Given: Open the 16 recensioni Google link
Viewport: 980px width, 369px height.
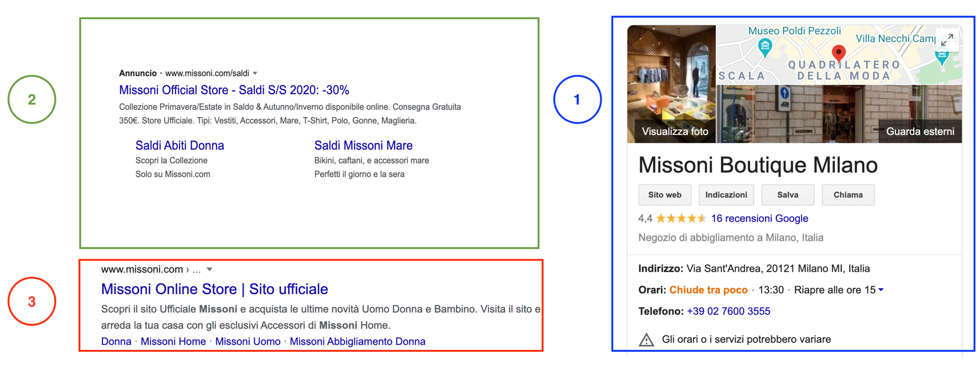Looking at the screenshot, I should pos(759,218).
